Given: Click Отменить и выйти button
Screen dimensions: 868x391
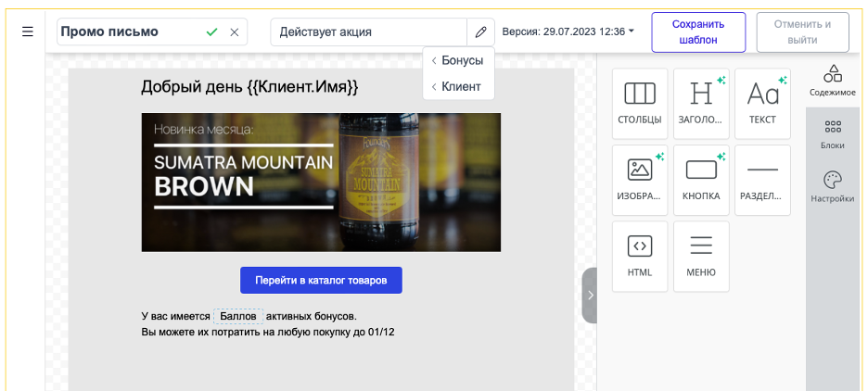Looking at the screenshot, I should tap(803, 32).
